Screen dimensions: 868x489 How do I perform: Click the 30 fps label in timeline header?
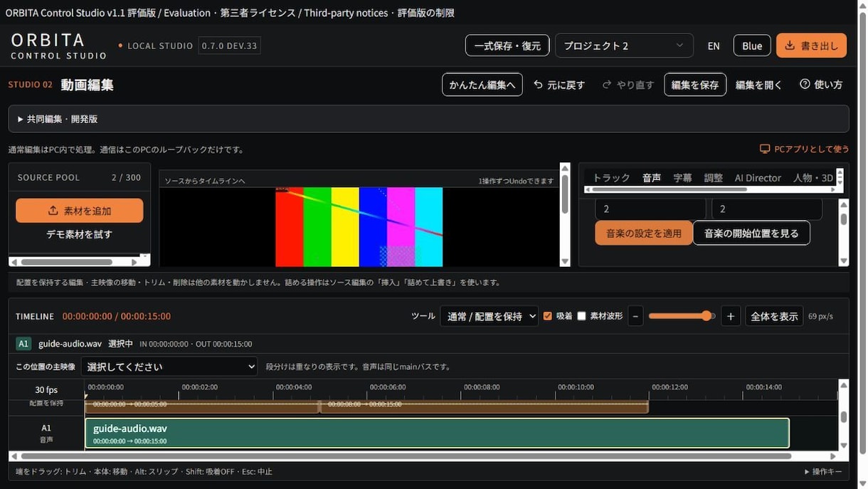(x=46, y=389)
